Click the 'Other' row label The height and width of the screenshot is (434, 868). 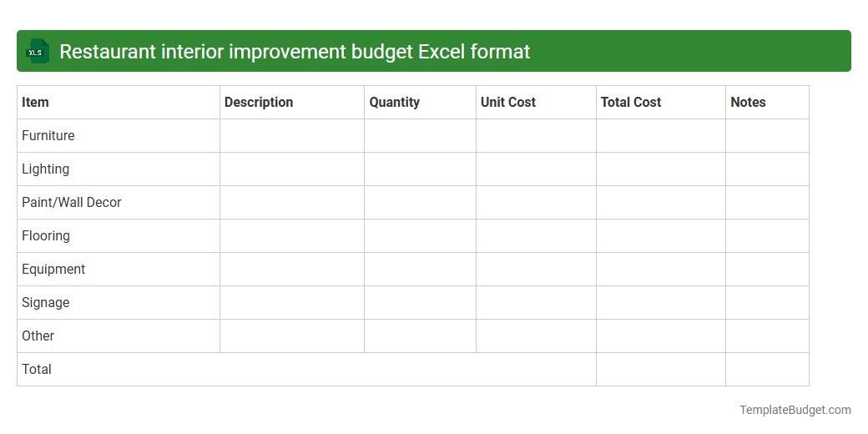[38, 336]
